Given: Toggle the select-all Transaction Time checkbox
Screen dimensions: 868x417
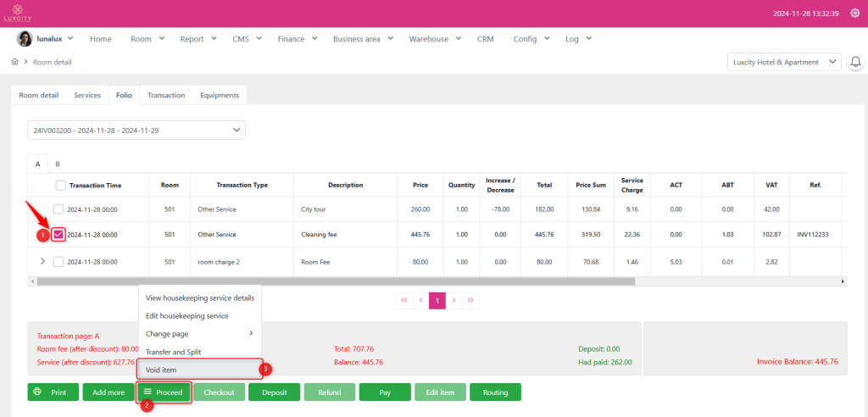Looking at the screenshot, I should 61,186.
